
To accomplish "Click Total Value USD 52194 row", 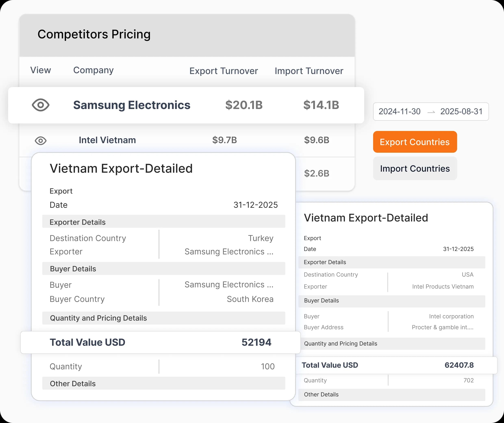I will (161, 342).
